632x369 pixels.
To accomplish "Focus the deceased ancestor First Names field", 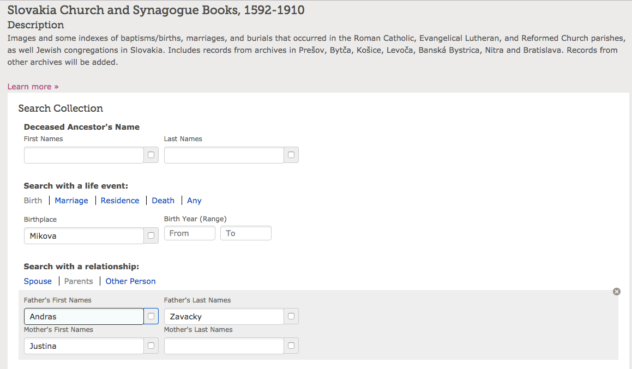I will tap(83, 155).
